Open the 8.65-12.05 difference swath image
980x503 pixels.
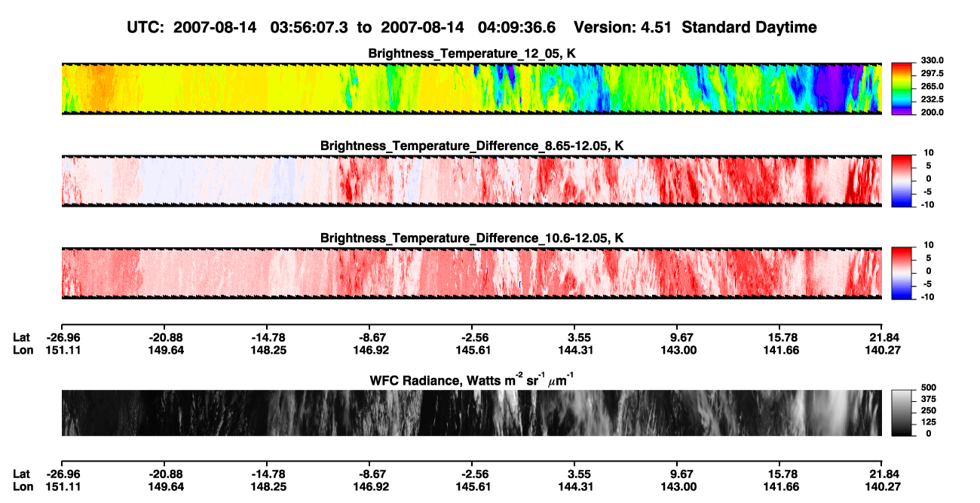(471, 181)
